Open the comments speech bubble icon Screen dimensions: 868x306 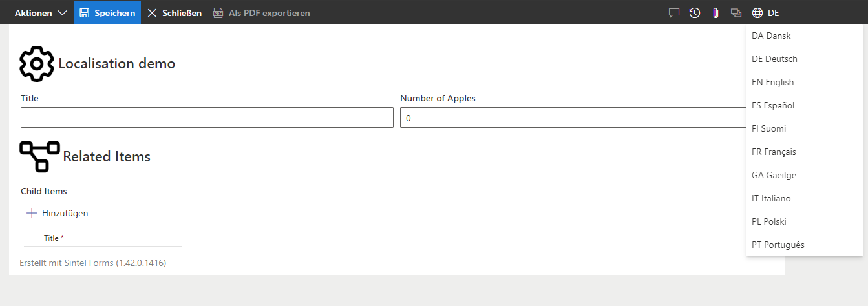click(674, 13)
